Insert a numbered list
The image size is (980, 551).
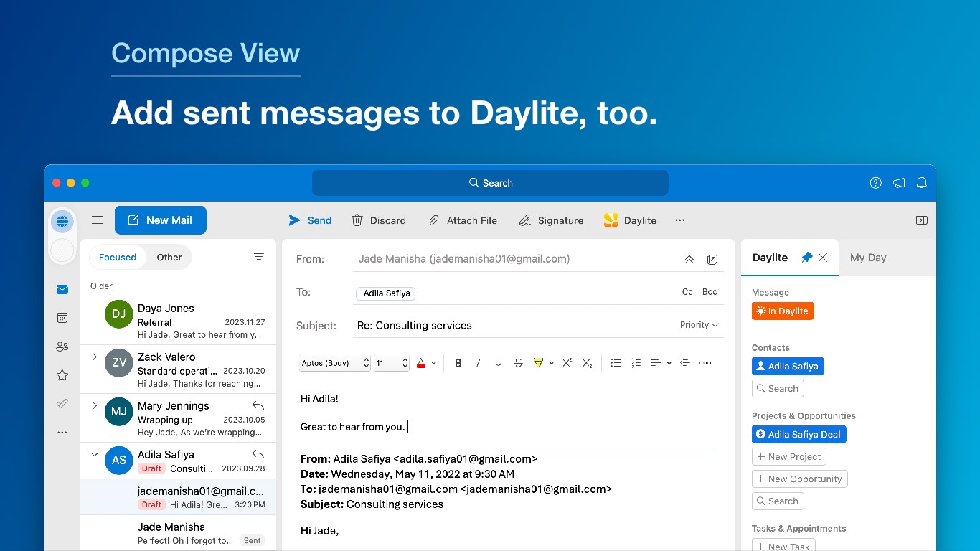pyautogui.click(x=636, y=363)
